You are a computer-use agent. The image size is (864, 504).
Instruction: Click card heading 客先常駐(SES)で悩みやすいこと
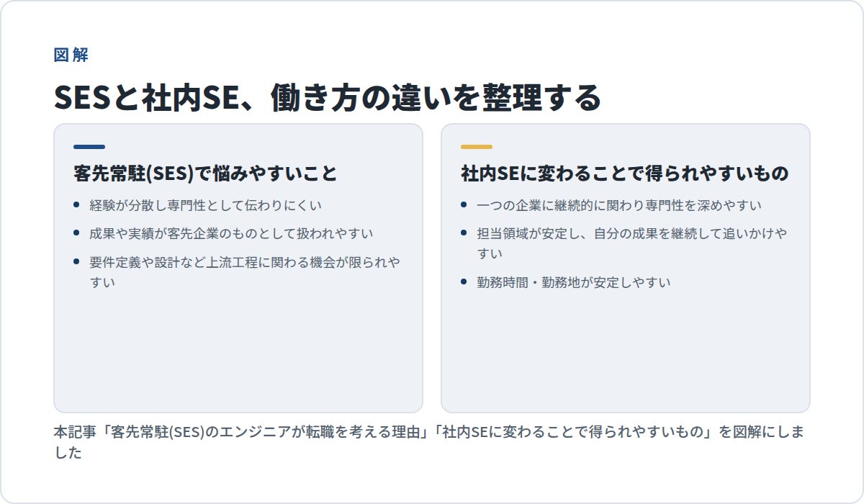coord(205,174)
